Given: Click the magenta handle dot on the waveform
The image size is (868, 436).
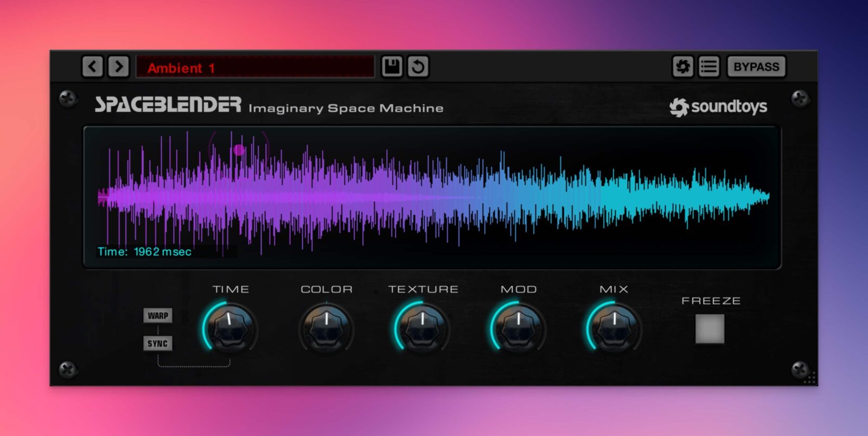Looking at the screenshot, I should [x=239, y=149].
